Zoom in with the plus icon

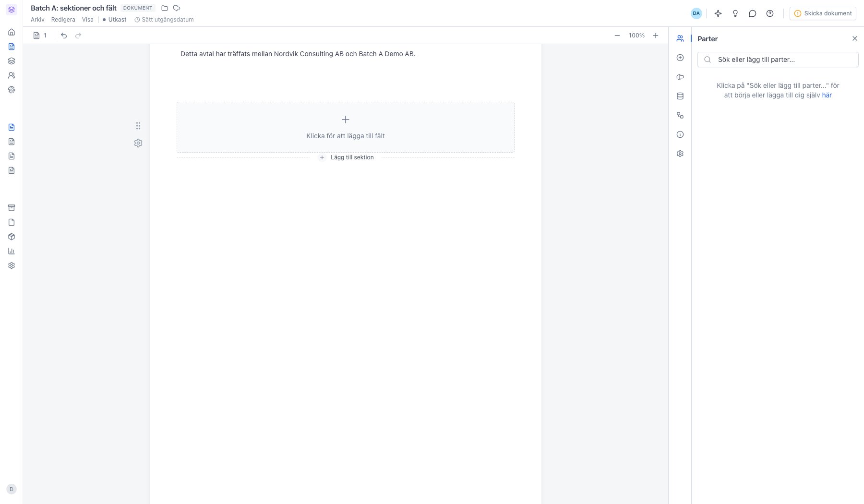click(x=656, y=36)
